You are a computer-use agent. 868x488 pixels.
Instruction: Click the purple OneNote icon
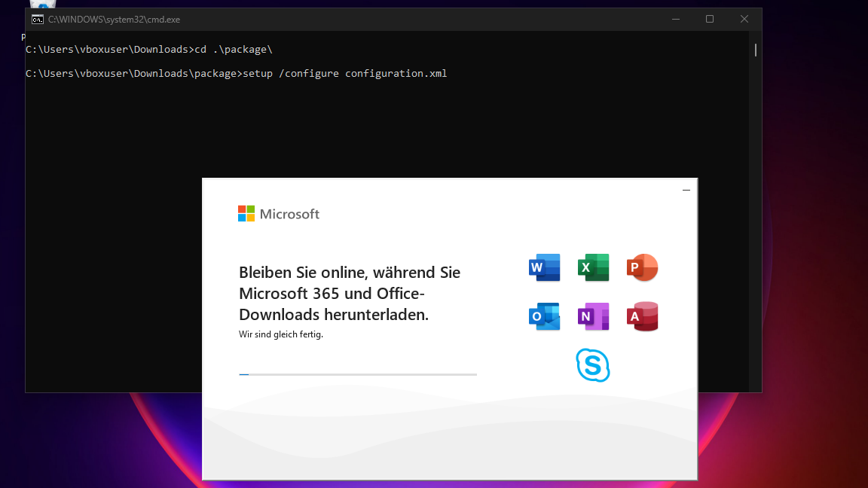point(593,316)
